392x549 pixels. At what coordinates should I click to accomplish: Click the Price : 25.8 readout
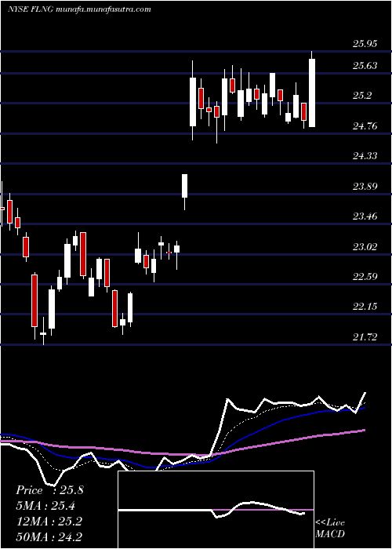[49, 490]
